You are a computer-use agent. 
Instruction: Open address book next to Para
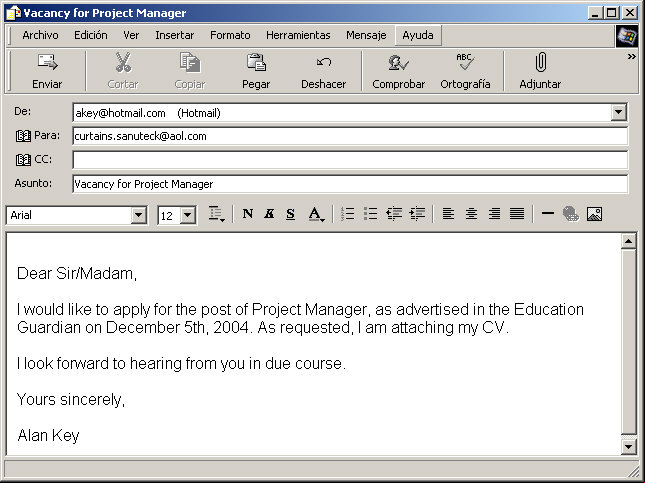click(23, 136)
